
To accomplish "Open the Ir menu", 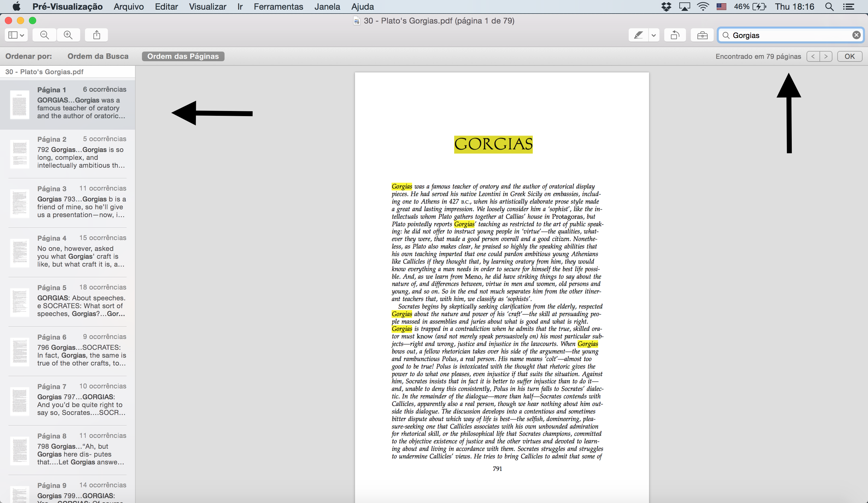I will [x=240, y=7].
